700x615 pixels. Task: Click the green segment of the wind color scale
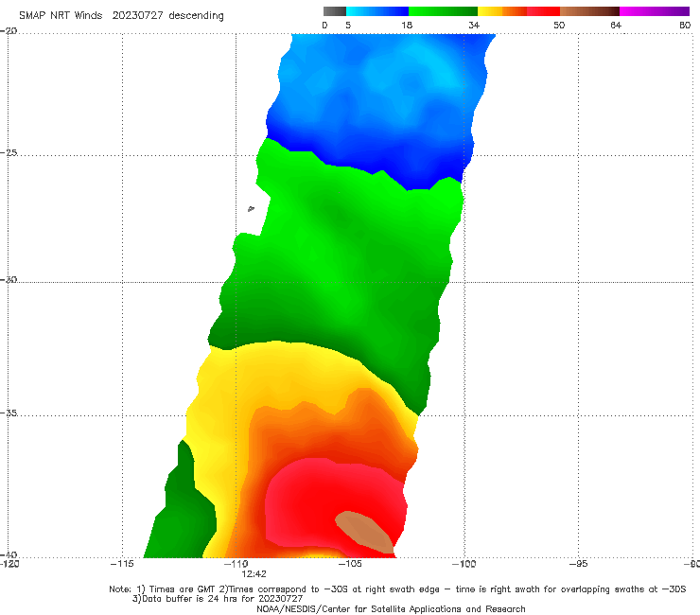(x=443, y=11)
